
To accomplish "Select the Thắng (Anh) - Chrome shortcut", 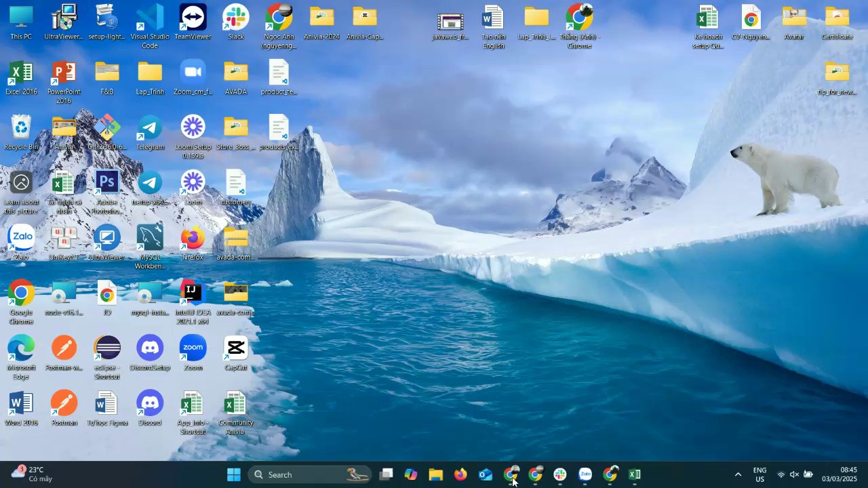I will (x=579, y=26).
